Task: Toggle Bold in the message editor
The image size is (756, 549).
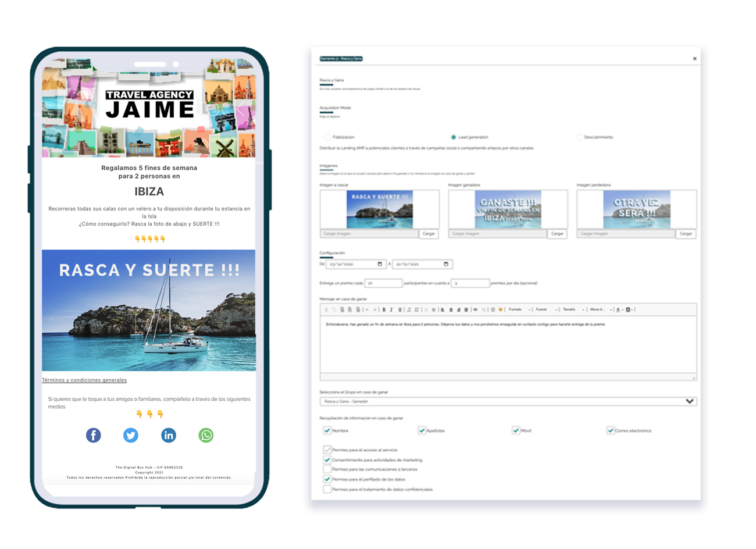Action: pyautogui.click(x=384, y=309)
